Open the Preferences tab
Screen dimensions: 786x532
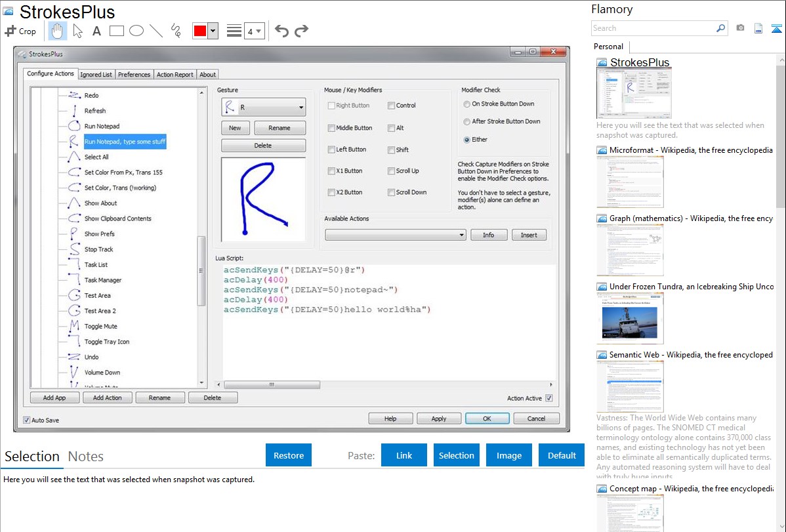click(x=134, y=74)
